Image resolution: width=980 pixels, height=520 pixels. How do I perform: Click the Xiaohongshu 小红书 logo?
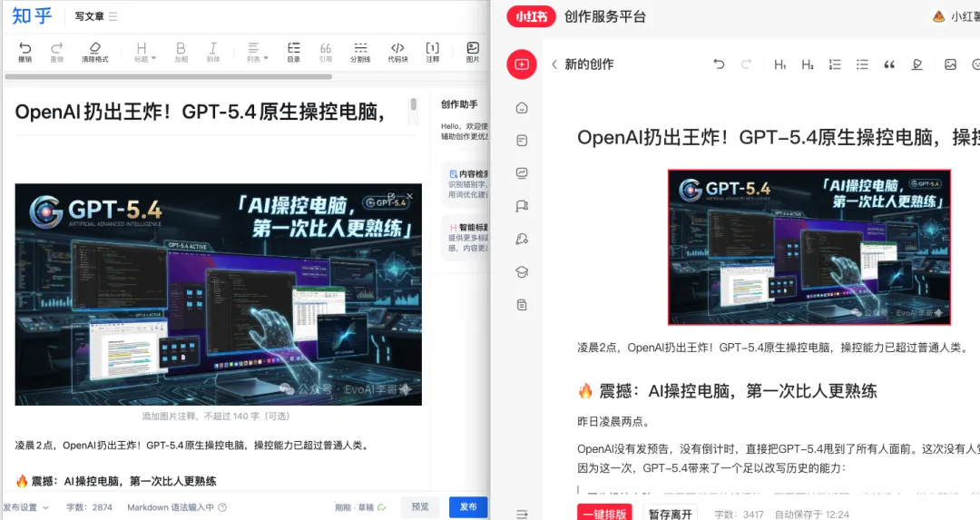531,17
